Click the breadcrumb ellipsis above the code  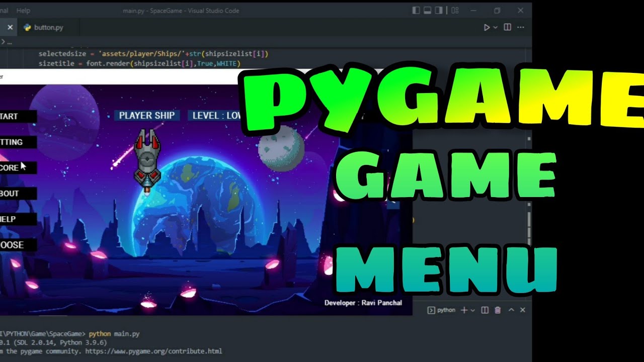[9, 42]
